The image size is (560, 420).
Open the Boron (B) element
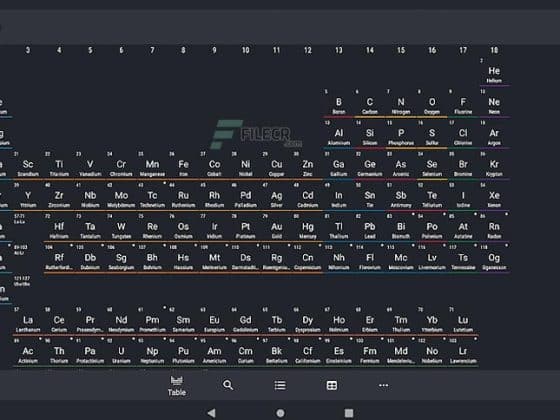point(339,104)
